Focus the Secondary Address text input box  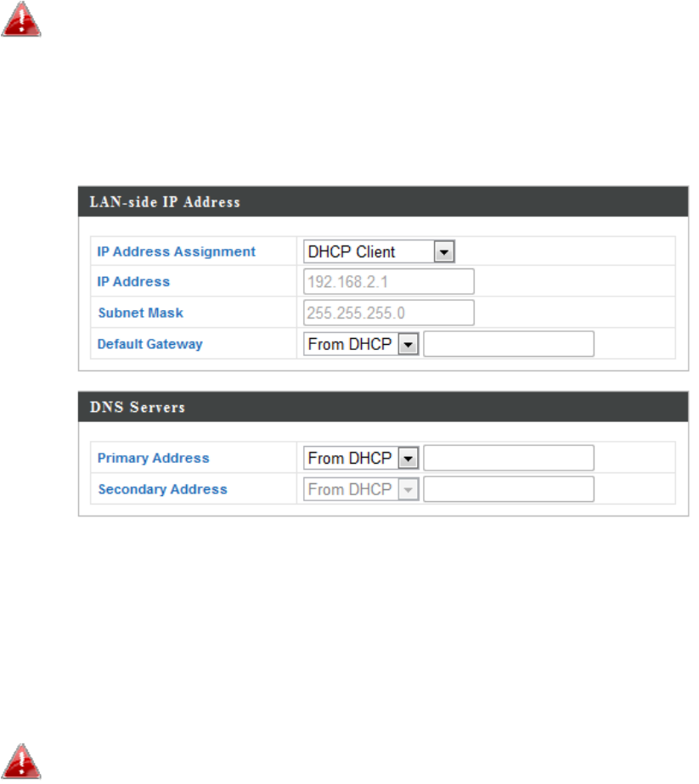(x=508, y=489)
